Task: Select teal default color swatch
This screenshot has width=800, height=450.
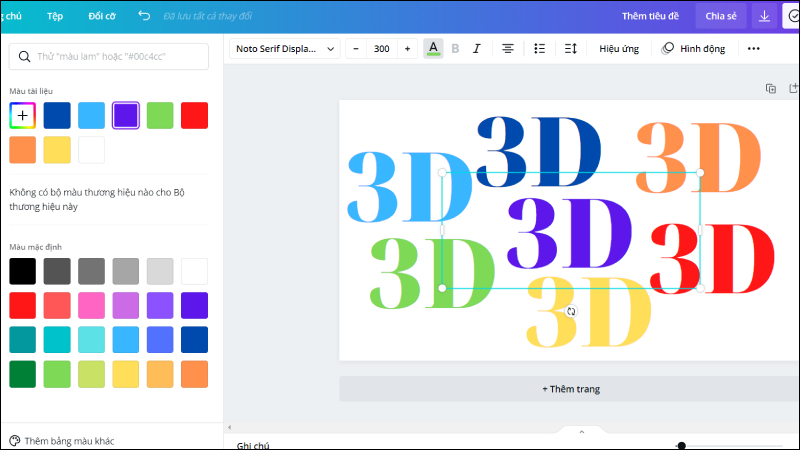Action: [22, 339]
